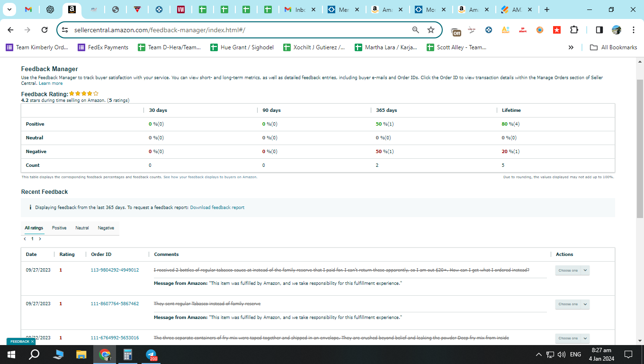Open the volume control in system tray
Screen dimensions: 644x364
[x=562, y=355]
